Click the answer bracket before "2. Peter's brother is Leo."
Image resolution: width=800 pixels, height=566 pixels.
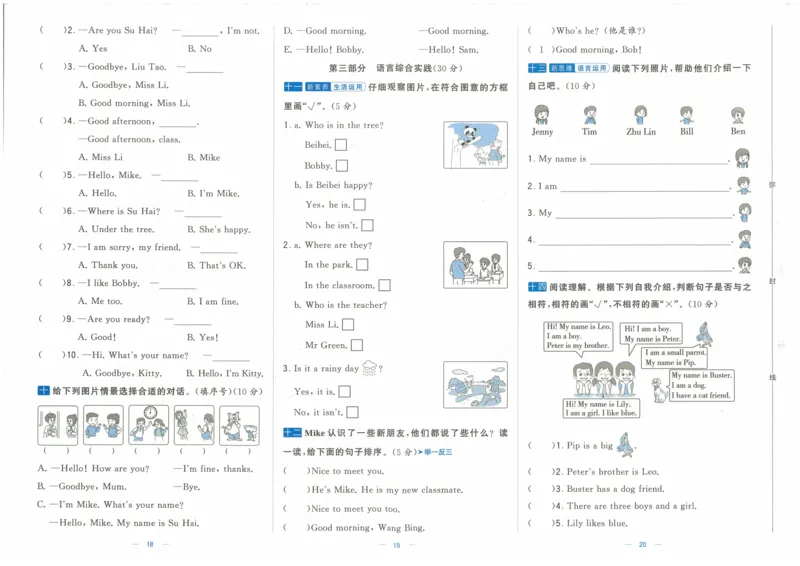point(541,472)
